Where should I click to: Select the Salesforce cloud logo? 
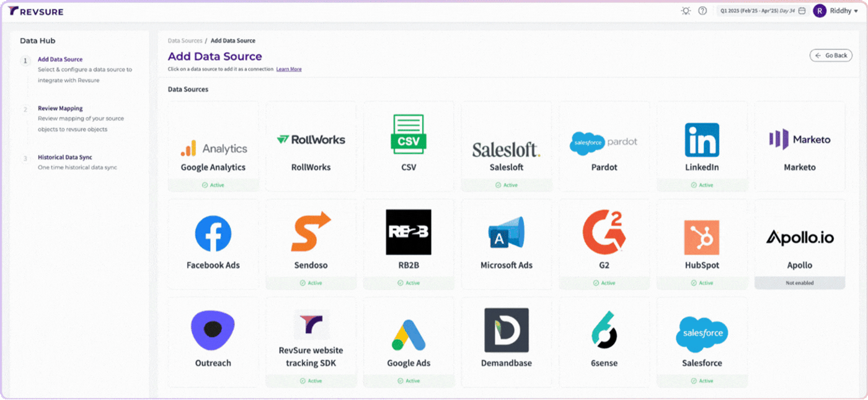[702, 334]
